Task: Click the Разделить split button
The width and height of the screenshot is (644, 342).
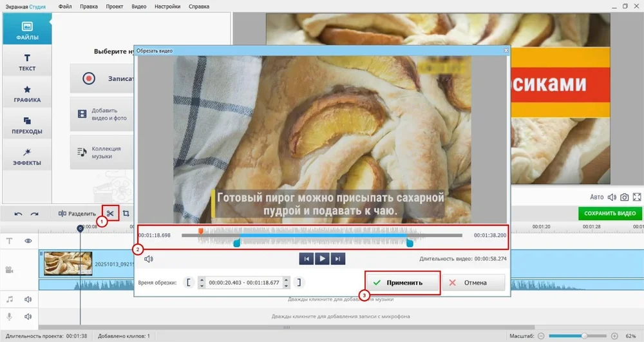Action: tap(77, 213)
